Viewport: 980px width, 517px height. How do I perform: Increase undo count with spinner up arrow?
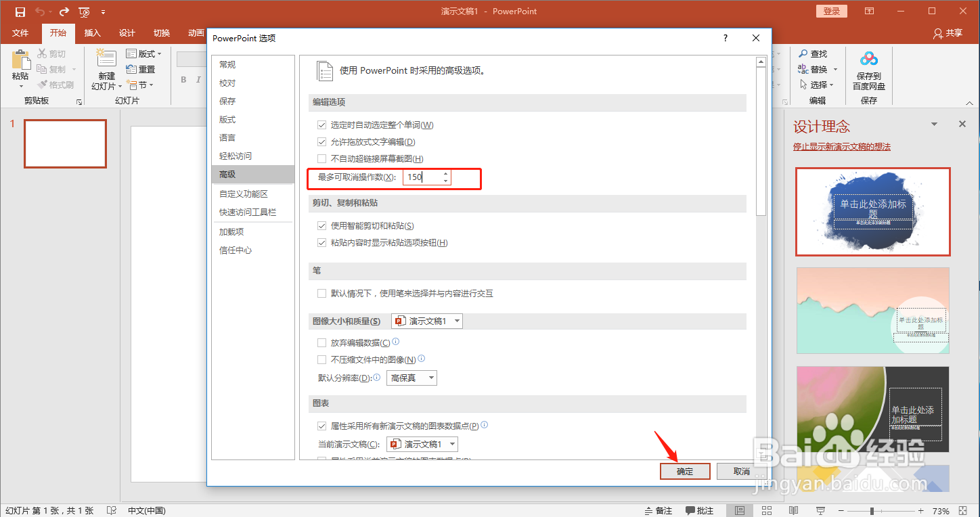[445, 173]
